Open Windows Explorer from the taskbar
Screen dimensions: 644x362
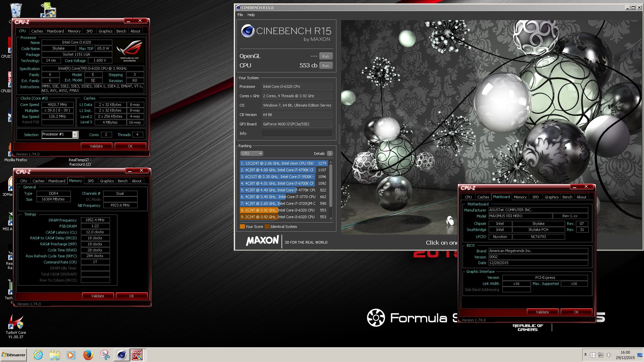tap(54, 355)
